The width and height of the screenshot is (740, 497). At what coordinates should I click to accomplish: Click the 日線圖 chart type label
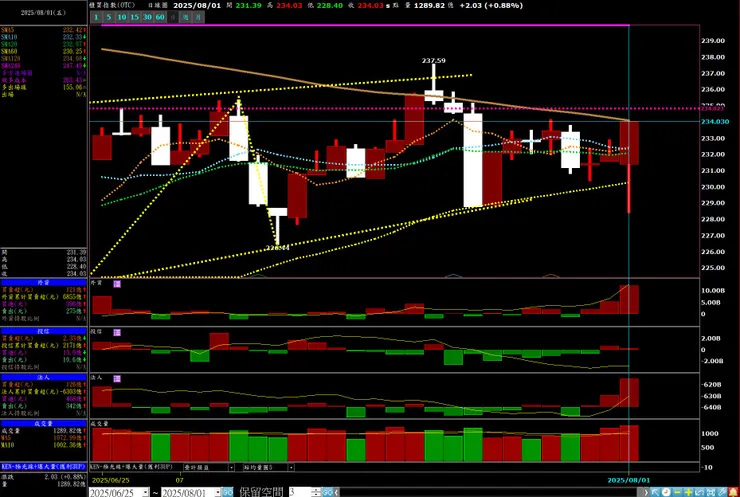pyautogui.click(x=157, y=5)
